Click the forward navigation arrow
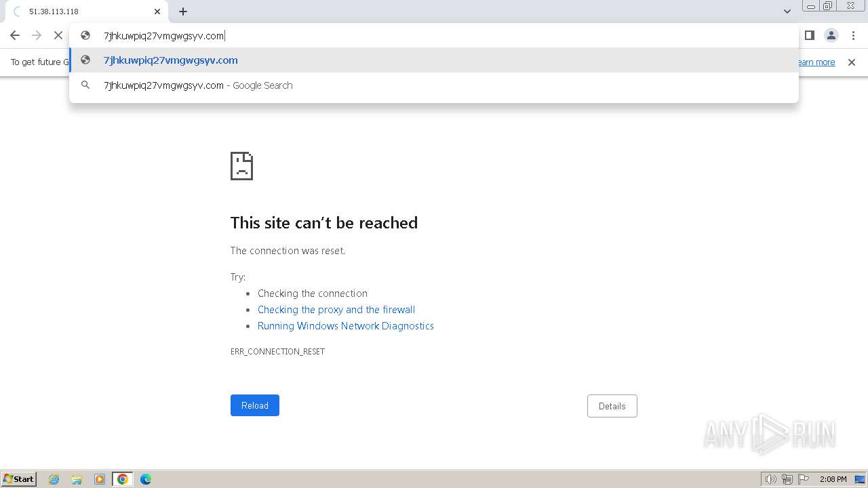 37,35
